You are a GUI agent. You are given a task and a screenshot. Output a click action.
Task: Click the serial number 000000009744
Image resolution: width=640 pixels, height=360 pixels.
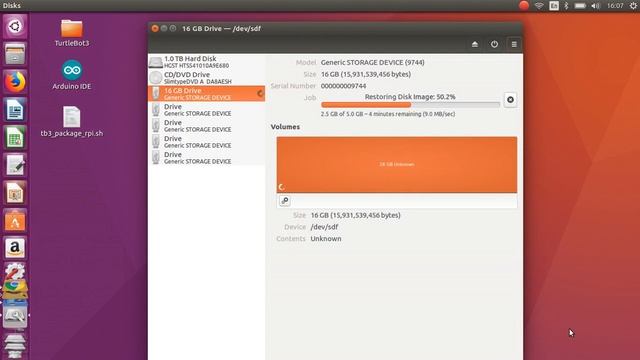pyautogui.click(x=343, y=86)
